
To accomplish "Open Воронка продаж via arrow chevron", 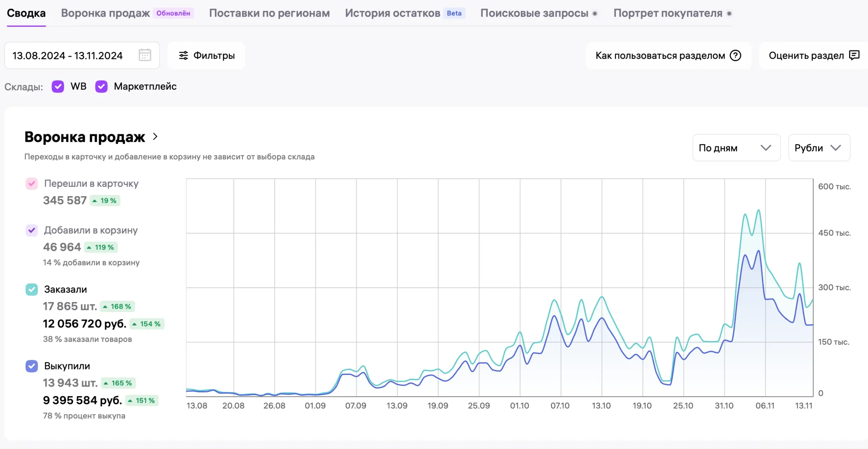I will click(155, 136).
